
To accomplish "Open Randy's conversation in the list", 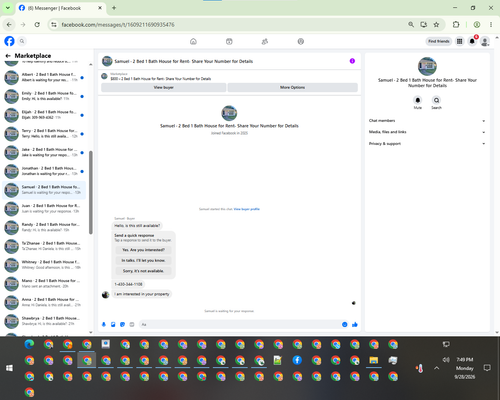I will point(44,227).
